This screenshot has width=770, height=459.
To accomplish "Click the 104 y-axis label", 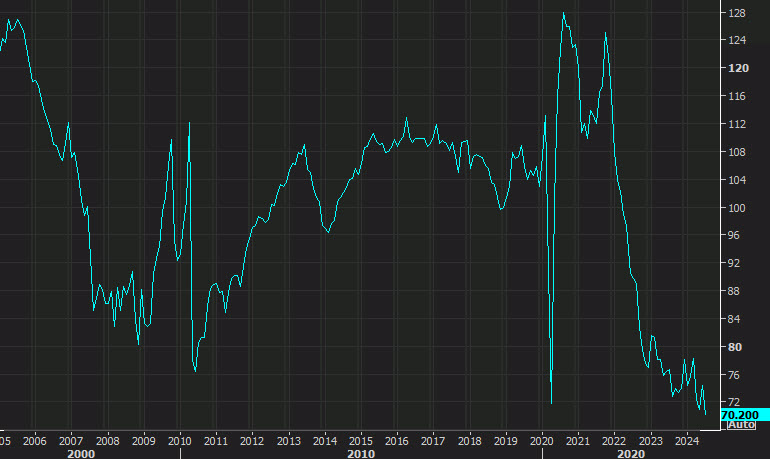I will [x=737, y=180].
